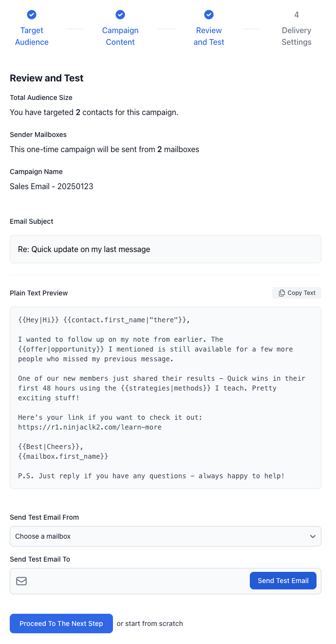Click the dropdown chevron on Choose a mailbox
The image size is (336, 644).
click(x=313, y=536)
